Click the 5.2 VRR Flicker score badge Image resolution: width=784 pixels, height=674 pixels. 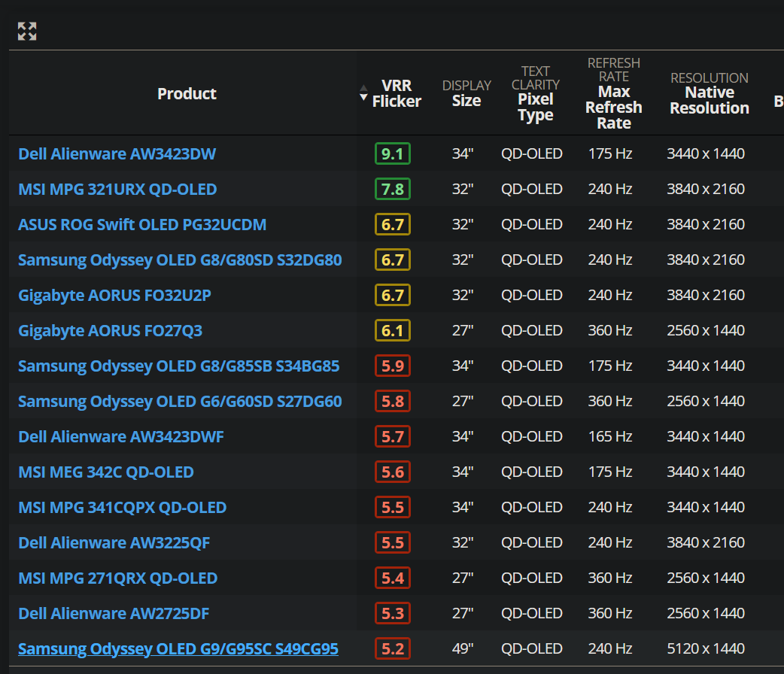[393, 648]
